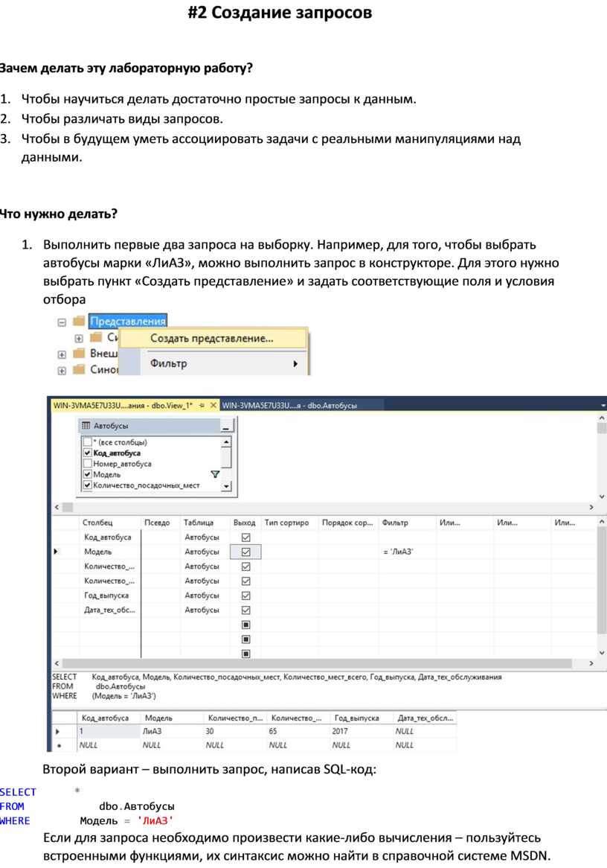Select the 30 cell in results grid
This screenshot has width=607, height=868.
tap(235, 731)
